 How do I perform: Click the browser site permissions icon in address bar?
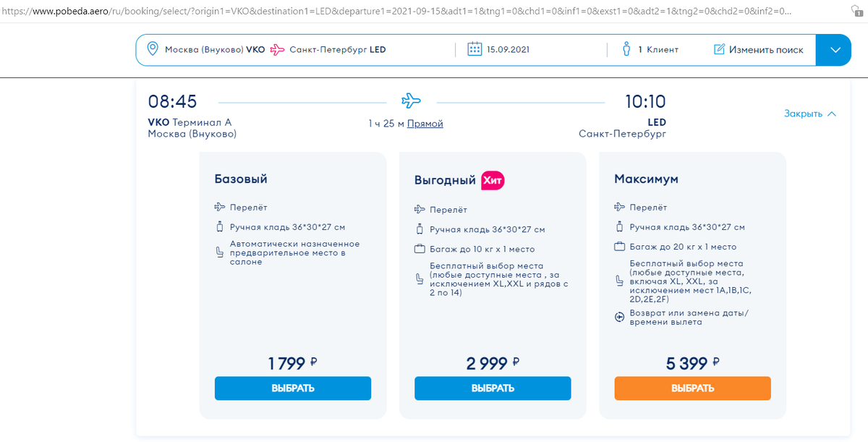coord(856,12)
